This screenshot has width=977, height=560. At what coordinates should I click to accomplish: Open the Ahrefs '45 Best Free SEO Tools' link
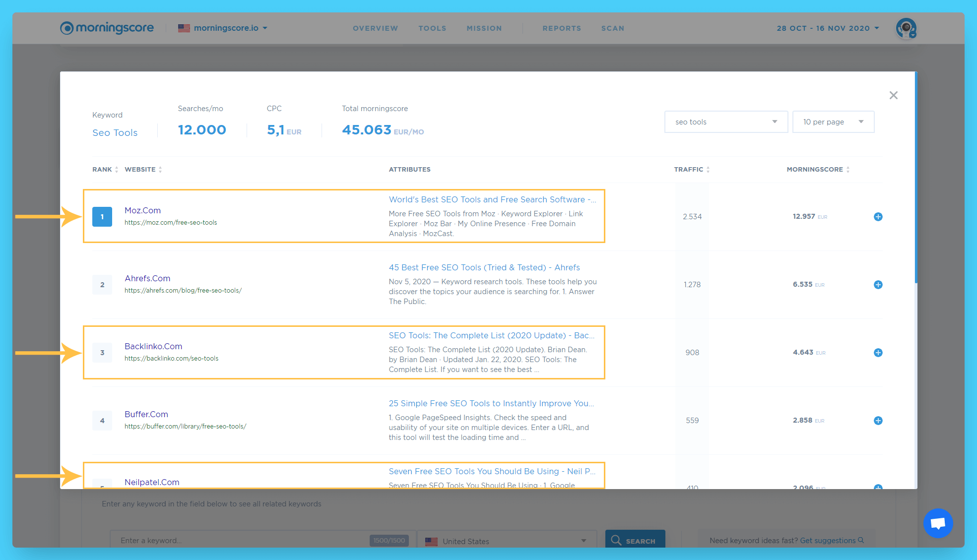tap(484, 268)
